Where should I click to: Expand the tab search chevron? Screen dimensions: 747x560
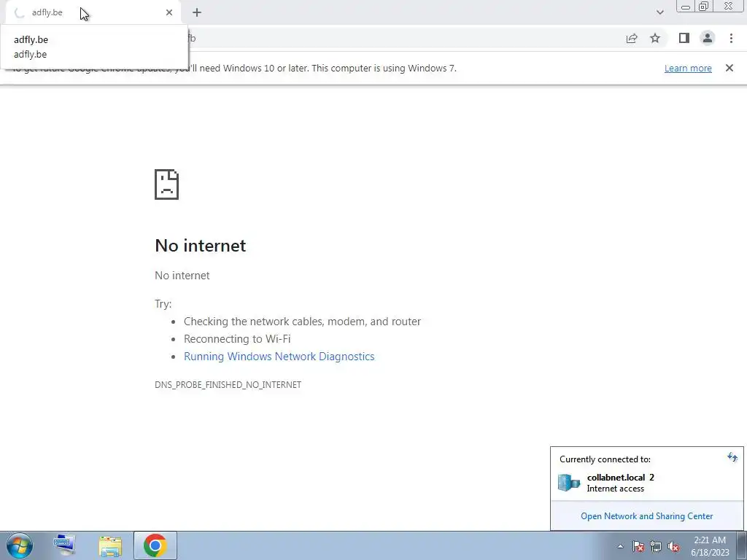click(659, 12)
